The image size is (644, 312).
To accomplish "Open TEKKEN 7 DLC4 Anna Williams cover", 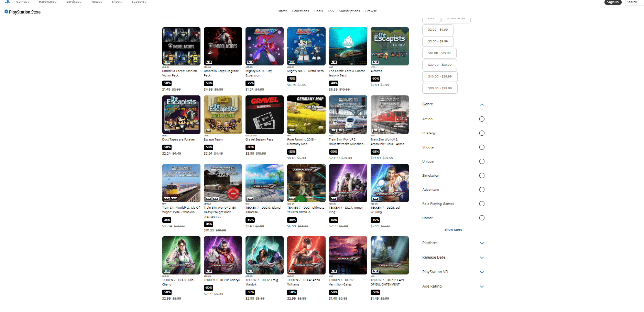I will [x=306, y=255].
